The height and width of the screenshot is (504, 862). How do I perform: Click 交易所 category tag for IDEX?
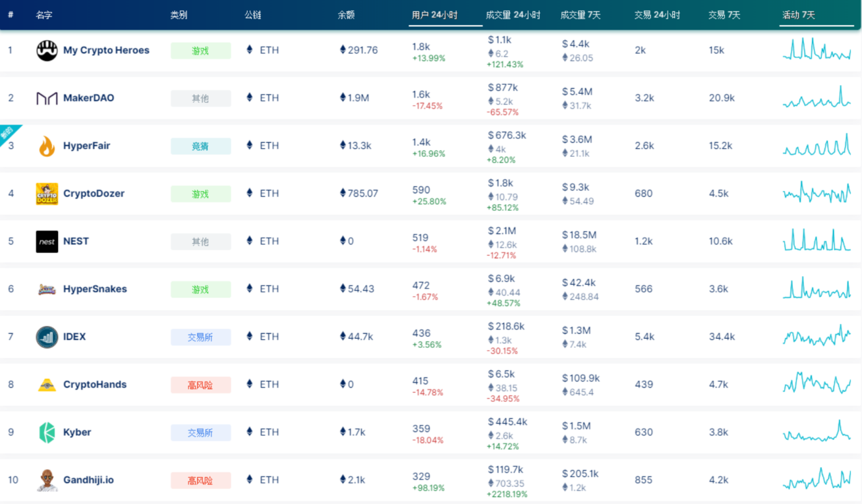point(200,337)
